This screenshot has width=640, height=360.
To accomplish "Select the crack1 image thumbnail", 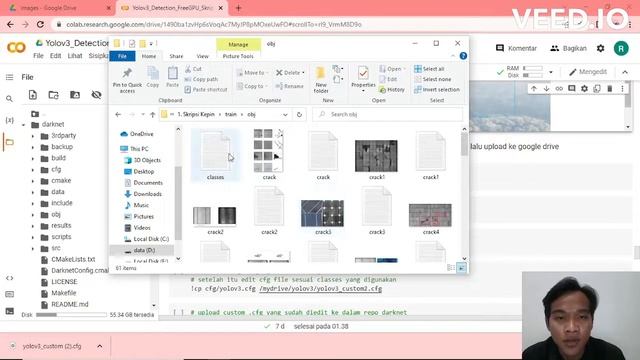I will click(376, 156).
